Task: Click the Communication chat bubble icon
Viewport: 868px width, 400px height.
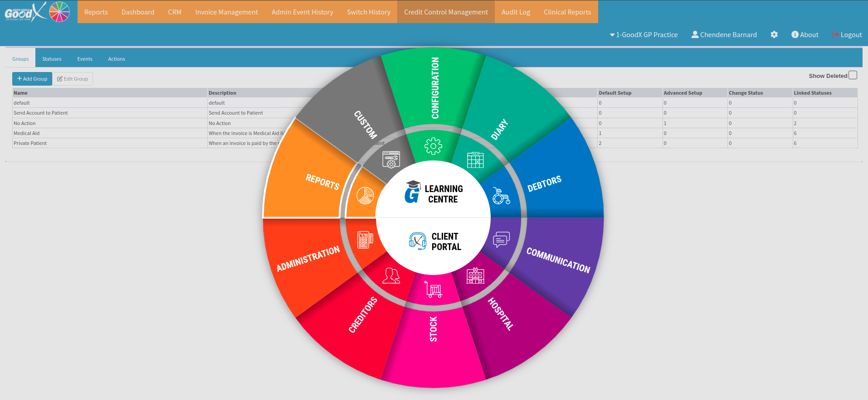Action: tap(501, 239)
